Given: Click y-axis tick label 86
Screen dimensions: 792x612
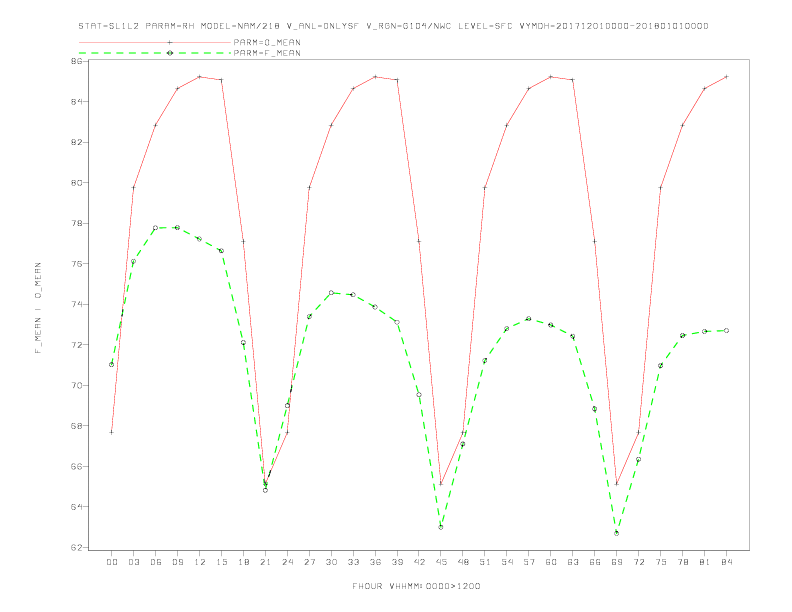Looking at the screenshot, I should 77,61.
